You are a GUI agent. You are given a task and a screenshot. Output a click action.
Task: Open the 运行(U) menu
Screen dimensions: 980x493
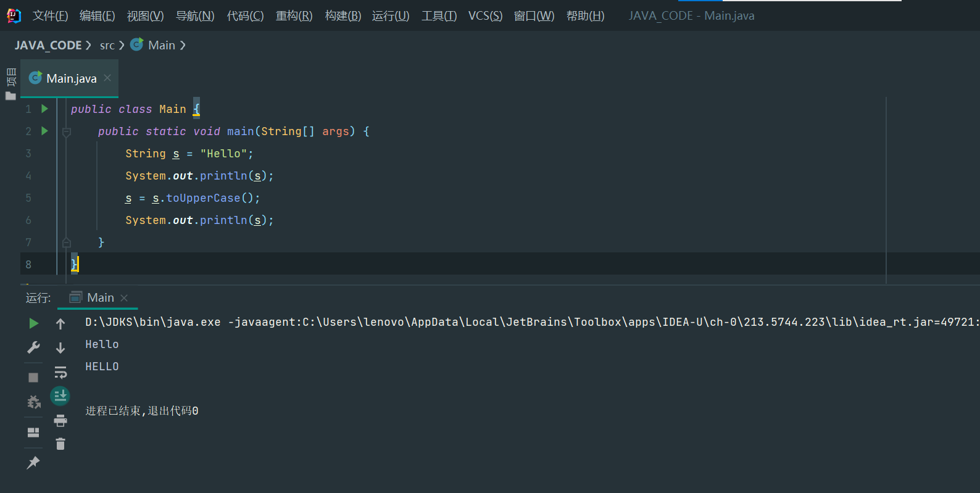(391, 16)
